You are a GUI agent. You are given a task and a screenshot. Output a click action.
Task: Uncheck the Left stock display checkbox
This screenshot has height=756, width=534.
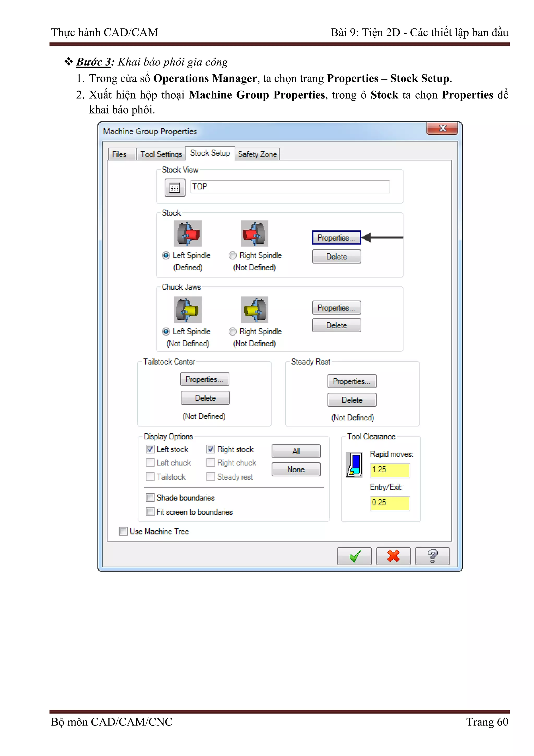pyautogui.click(x=150, y=449)
